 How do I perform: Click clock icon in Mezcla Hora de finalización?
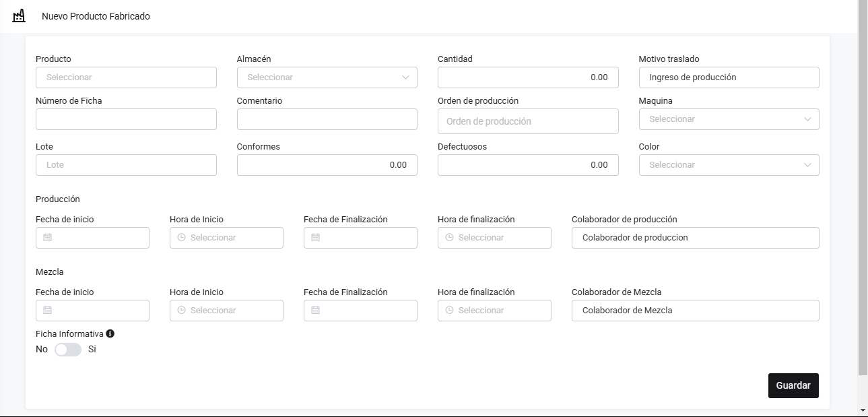click(x=449, y=311)
